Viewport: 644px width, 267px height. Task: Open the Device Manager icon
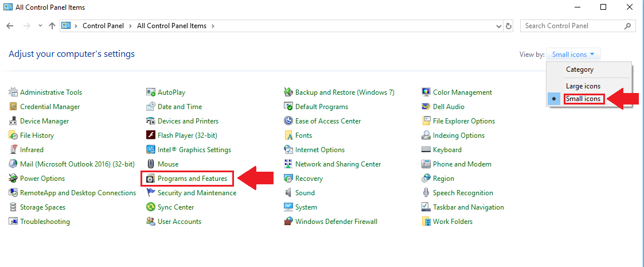(x=13, y=121)
